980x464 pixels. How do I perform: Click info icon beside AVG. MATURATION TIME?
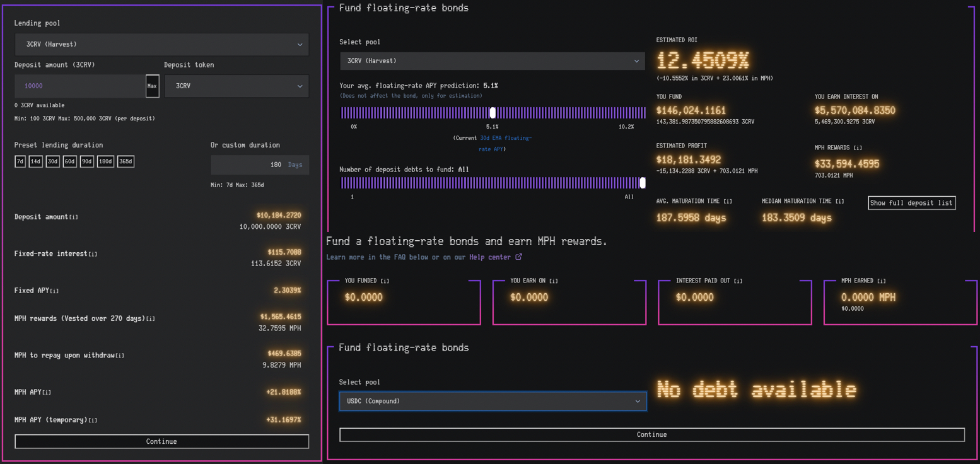pos(728,202)
